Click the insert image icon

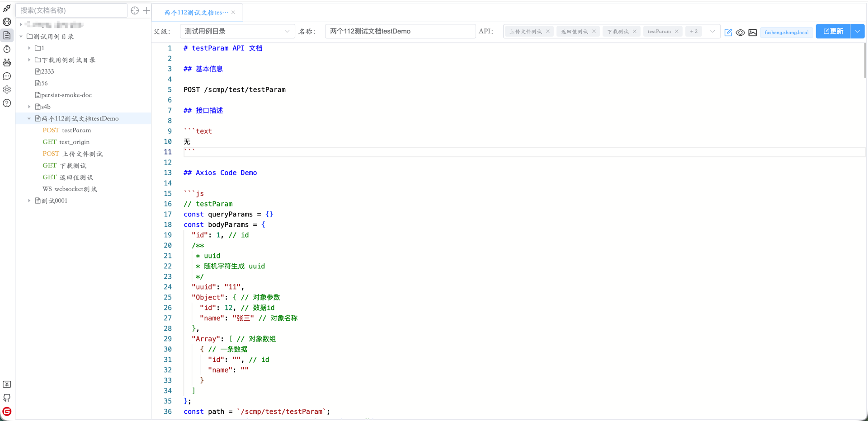tap(753, 32)
